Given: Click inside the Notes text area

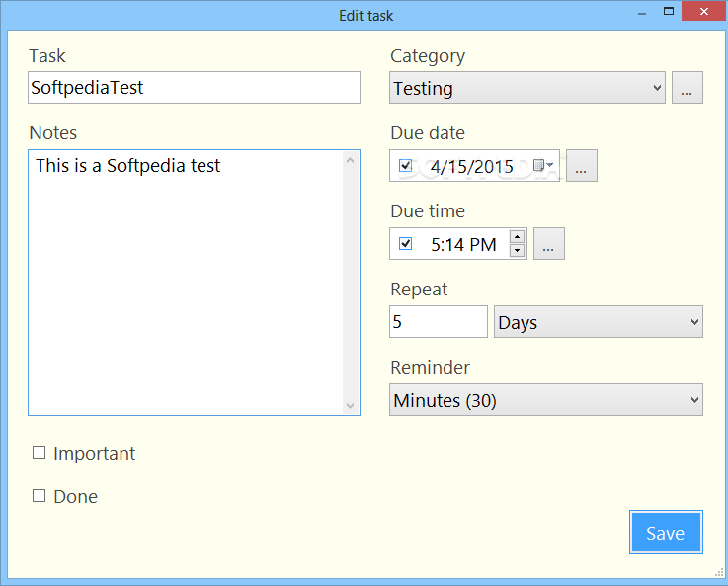Looking at the screenshot, I should pyautogui.click(x=186, y=283).
